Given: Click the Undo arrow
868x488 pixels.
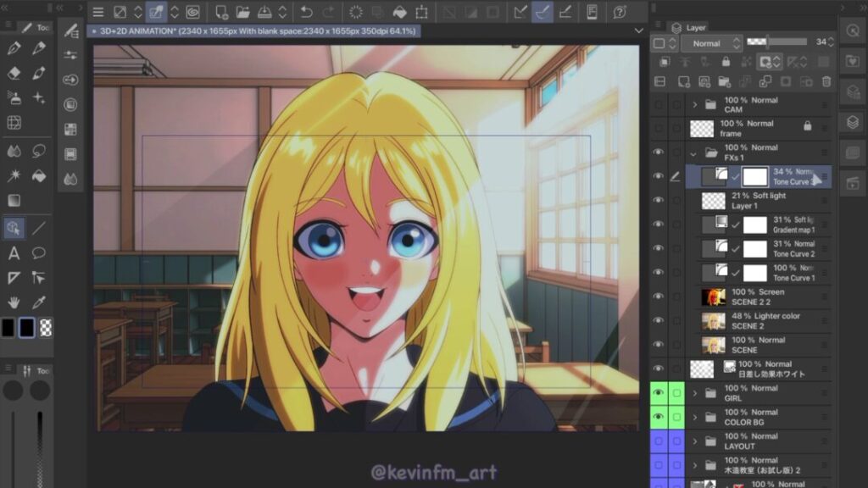Looking at the screenshot, I should [x=306, y=12].
